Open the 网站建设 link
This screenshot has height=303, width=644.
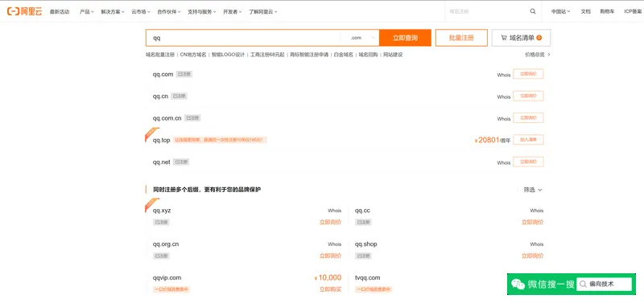393,55
